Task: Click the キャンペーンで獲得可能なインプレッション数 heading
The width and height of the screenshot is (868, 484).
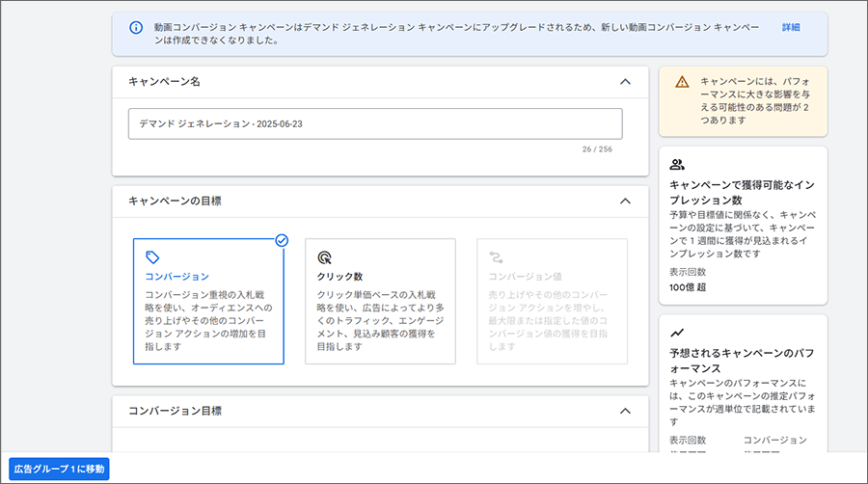Action: click(x=742, y=193)
